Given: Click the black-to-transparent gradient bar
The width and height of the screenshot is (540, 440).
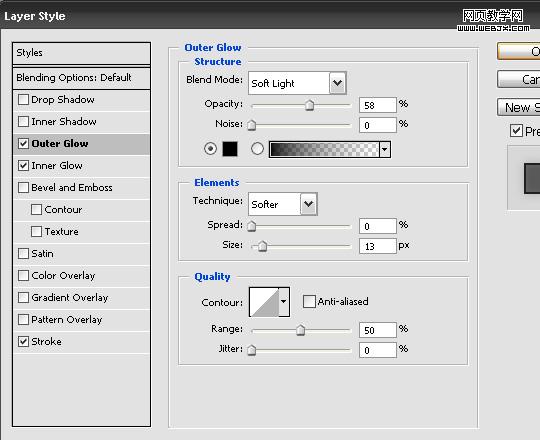Looking at the screenshot, I should click(x=324, y=149).
